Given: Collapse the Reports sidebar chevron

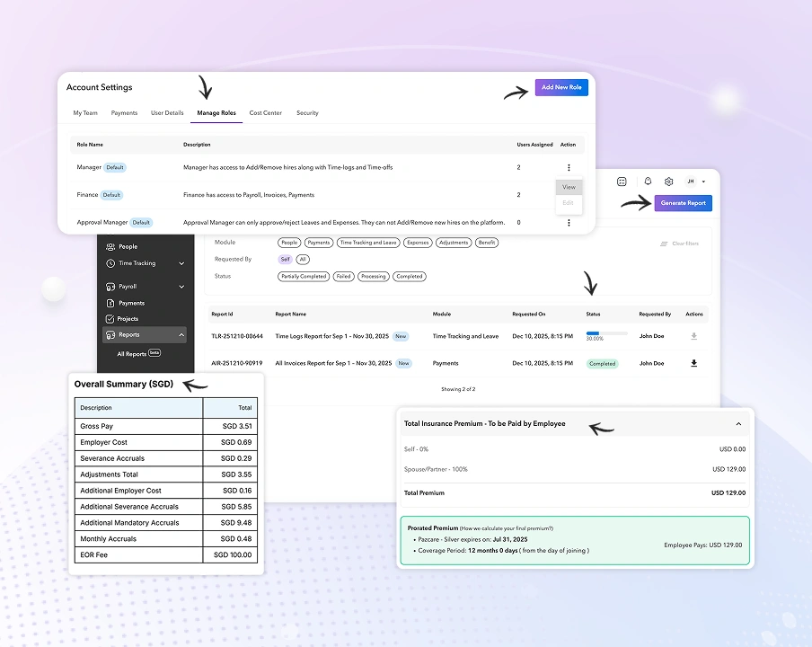Looking at the screenshot, I should [x=181, y=334].
